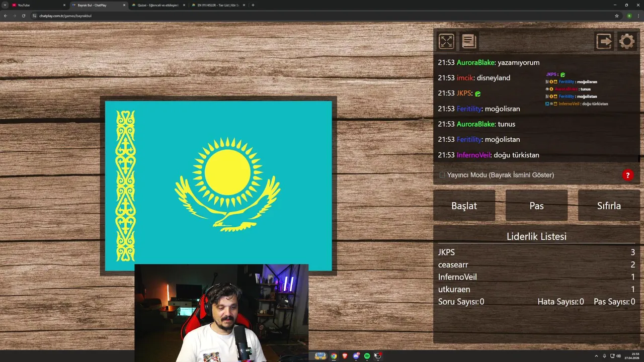The height and width of the screenshot is (362, 644).
Task: Click utkuraen row in the leaderboard
Action: (x=536, y=289)
